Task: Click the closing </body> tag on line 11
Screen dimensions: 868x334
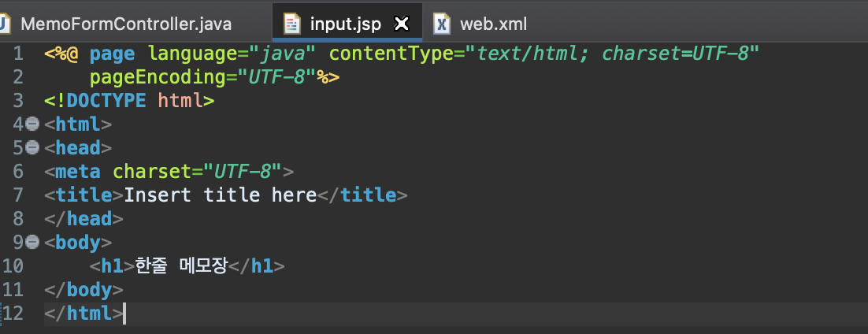Action: click(83, 289)
